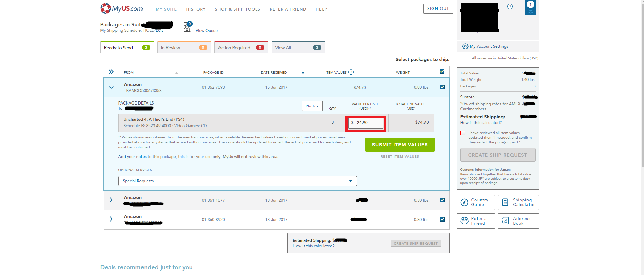Open the help question mark icon by the profile
The image size is (644, 275).
(x=510, y=6)
